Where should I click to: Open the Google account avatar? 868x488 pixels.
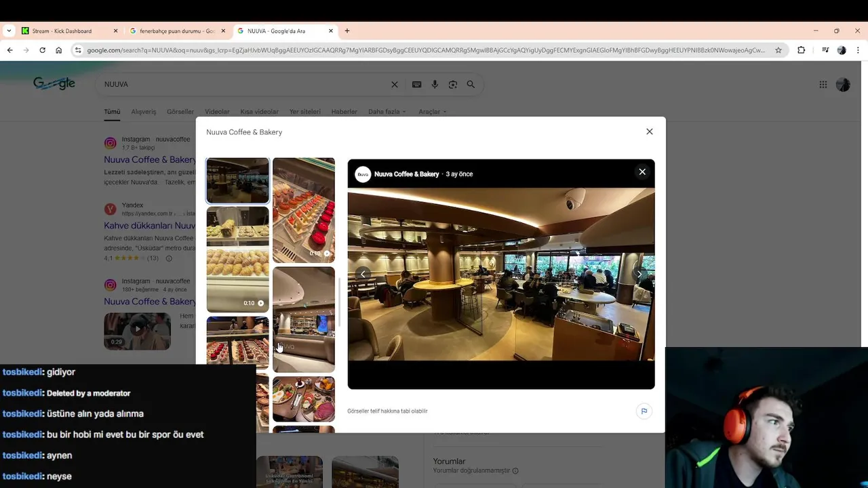[x=843, y=85]
